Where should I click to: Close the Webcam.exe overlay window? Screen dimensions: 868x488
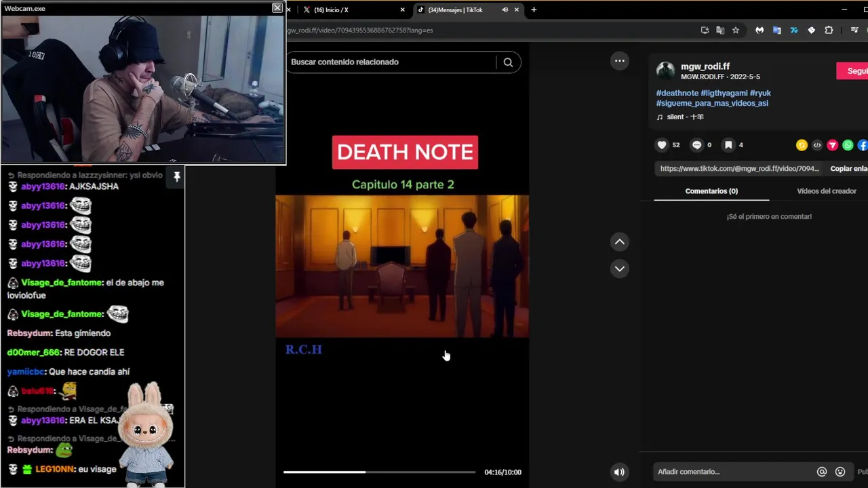(x=277, y=7)
